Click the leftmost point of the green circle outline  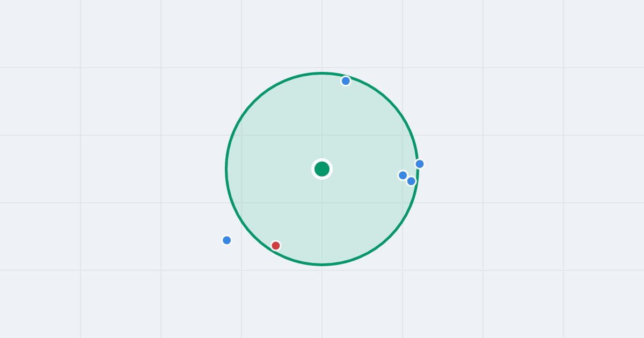(226, 169)
